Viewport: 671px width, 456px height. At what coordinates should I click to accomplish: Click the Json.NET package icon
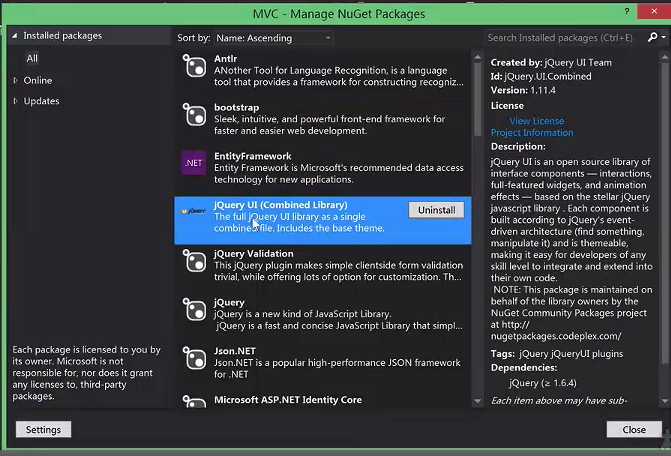point(194,358)
